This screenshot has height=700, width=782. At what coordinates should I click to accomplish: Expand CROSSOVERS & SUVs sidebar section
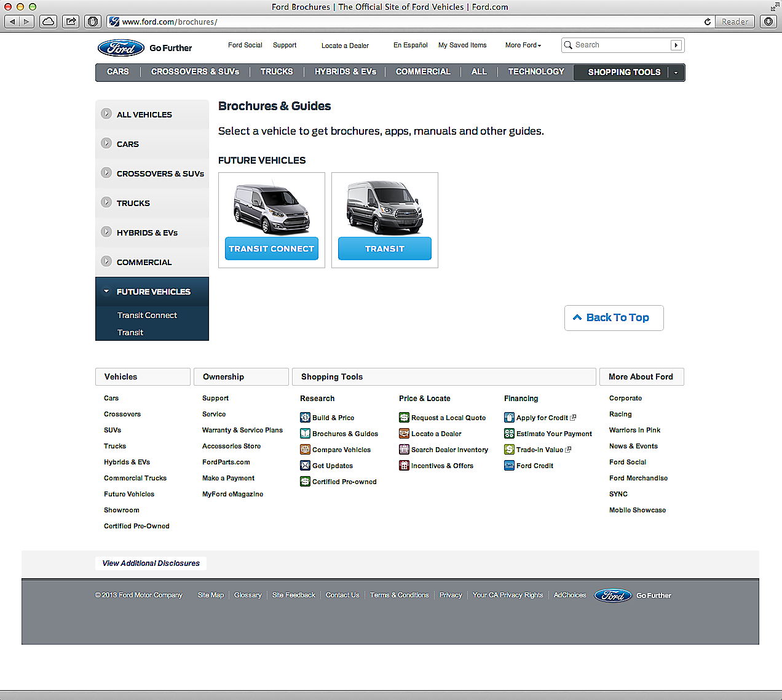tap(106, 173)
